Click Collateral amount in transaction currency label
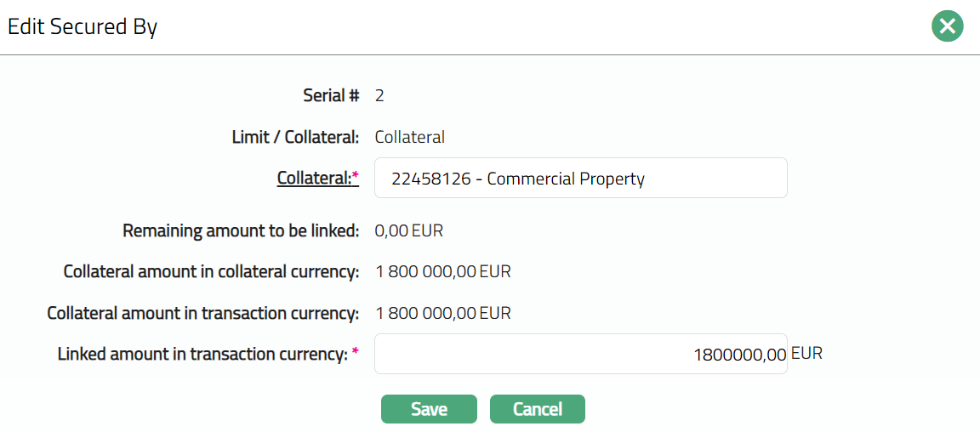This screenshot has width=980, height=432. 202,313
